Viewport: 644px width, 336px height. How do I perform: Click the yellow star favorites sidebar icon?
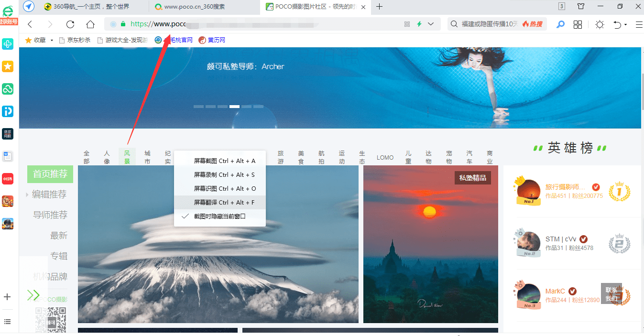tap(8, 66)
